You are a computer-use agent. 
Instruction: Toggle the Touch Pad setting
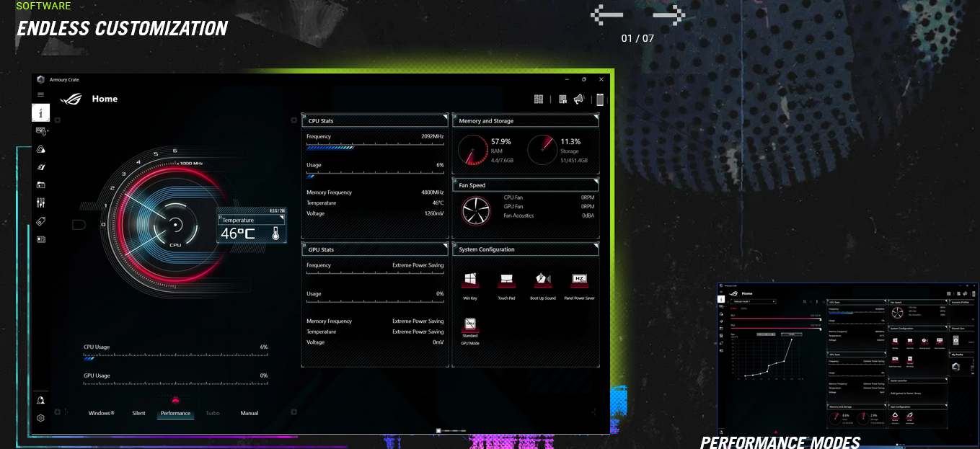click(506, 281)
